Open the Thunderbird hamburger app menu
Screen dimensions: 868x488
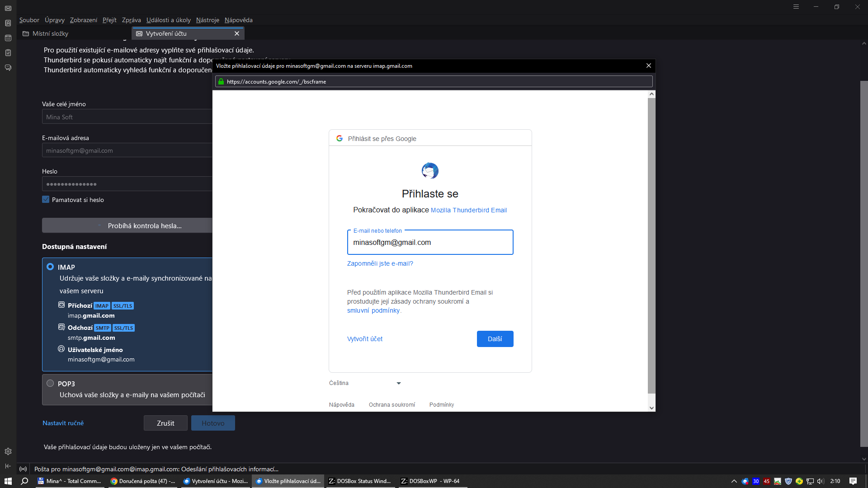click(796, 7)
